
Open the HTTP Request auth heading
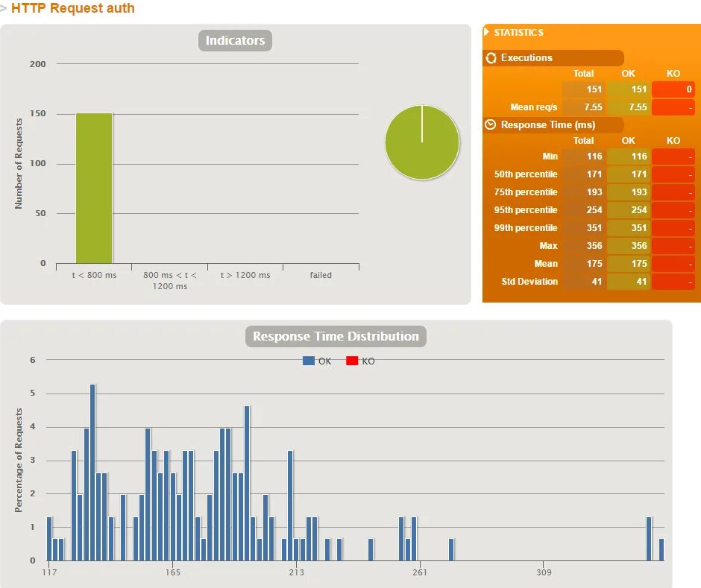click(73, 8)
